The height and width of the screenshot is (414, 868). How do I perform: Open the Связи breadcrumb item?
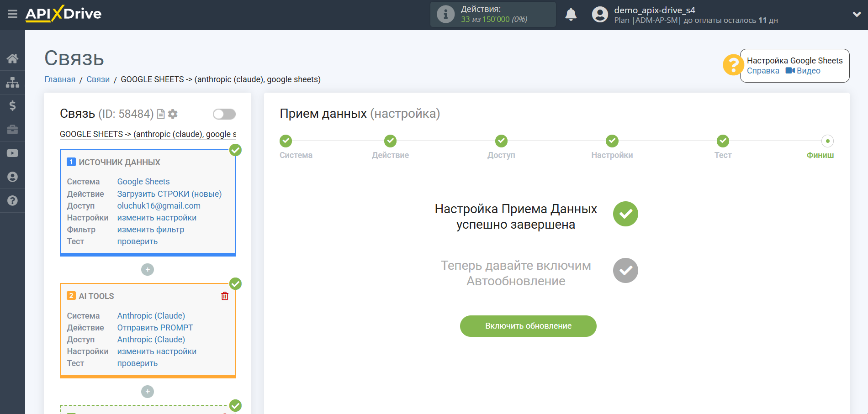point(98,79)
